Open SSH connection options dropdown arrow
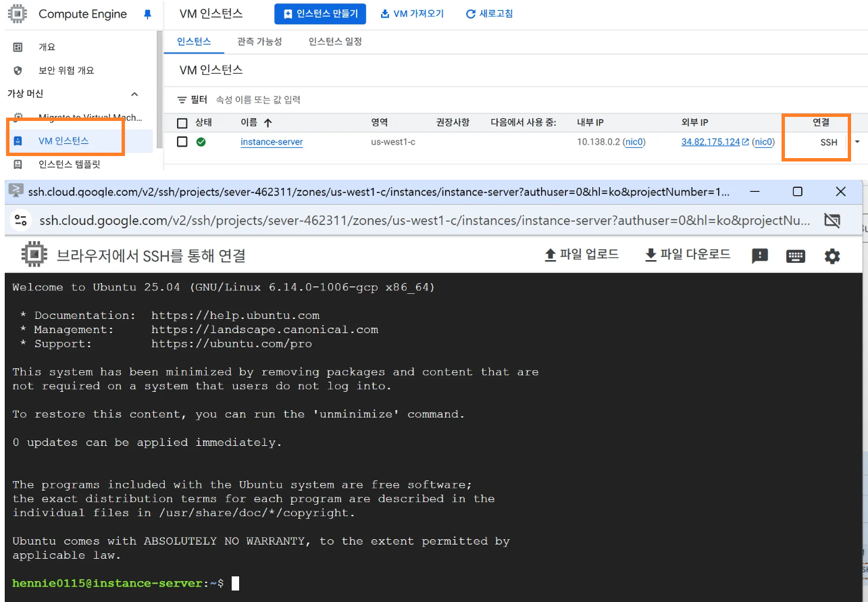The height and width of the screenshot is (602, 868). tap(857, 142)
